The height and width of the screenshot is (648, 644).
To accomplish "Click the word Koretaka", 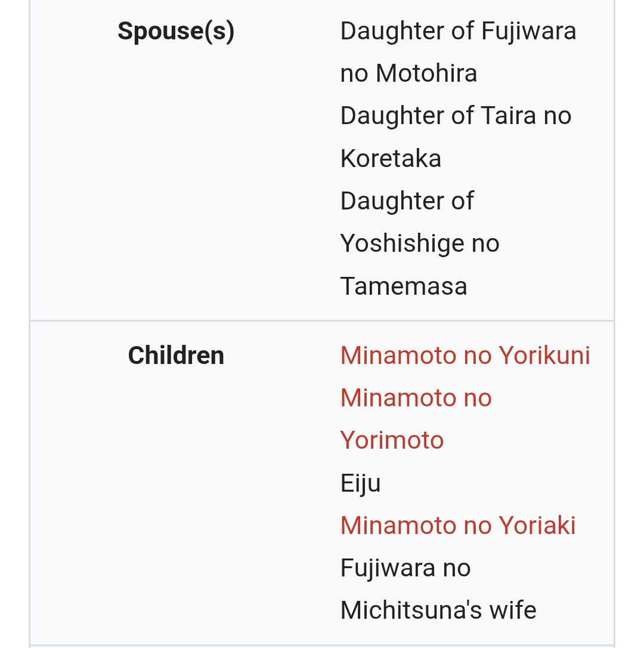I will click(391, 158).
